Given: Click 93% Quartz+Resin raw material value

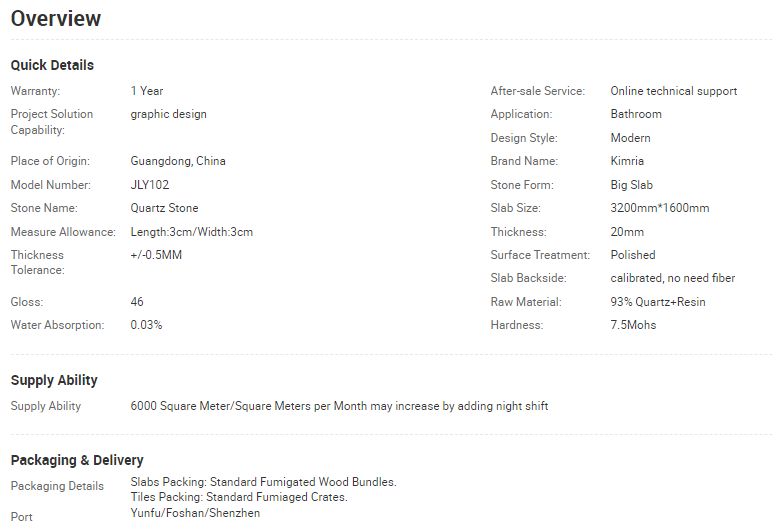Looking at the screenshot, I should click(657, 302).
